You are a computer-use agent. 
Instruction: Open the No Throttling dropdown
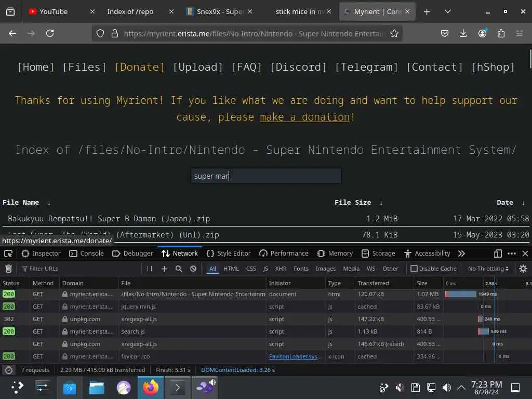tap(488, 269)
